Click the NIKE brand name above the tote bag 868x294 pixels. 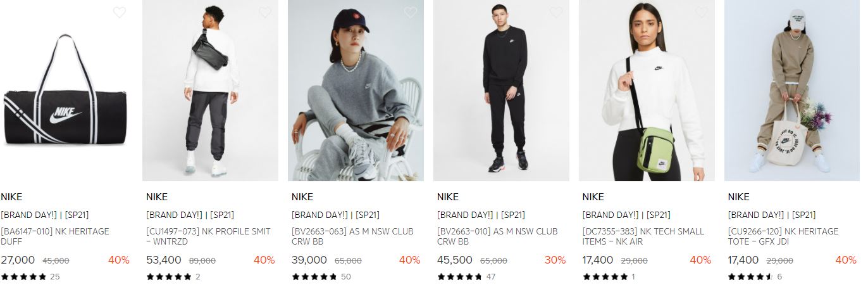tap(739, 197)
